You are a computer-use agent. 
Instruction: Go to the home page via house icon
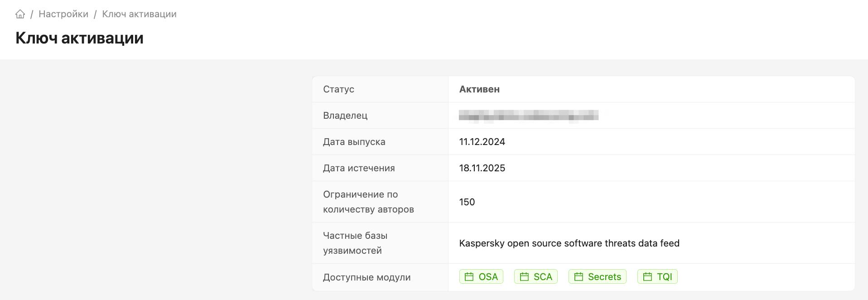(x=20, y=14)
